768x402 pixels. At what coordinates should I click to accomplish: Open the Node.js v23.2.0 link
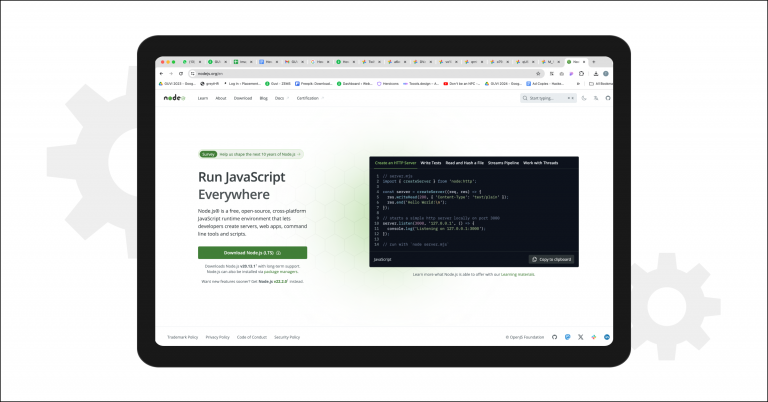(x=273, y=282)
